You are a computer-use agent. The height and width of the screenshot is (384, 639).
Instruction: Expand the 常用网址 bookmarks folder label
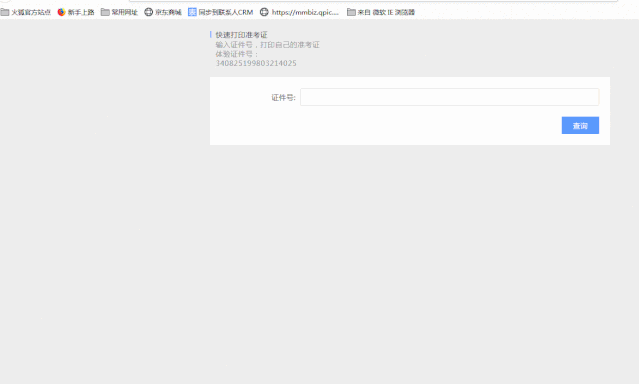tap(125, 12)
